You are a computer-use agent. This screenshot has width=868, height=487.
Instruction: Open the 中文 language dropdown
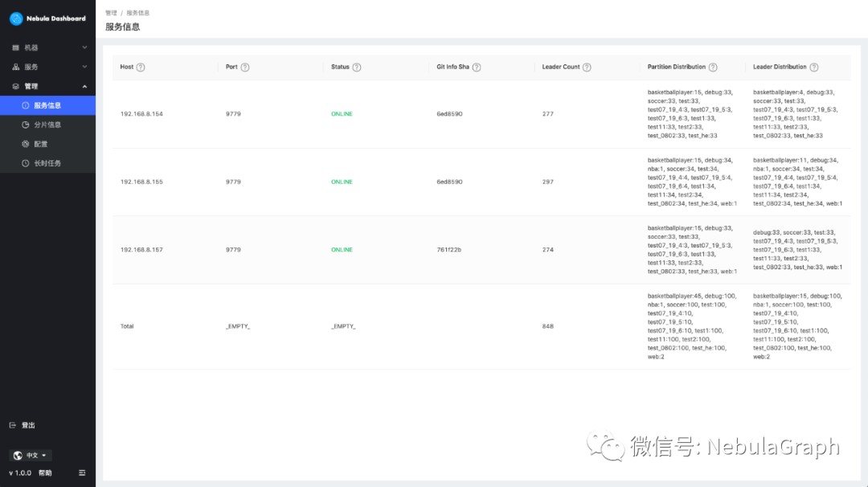31,456
